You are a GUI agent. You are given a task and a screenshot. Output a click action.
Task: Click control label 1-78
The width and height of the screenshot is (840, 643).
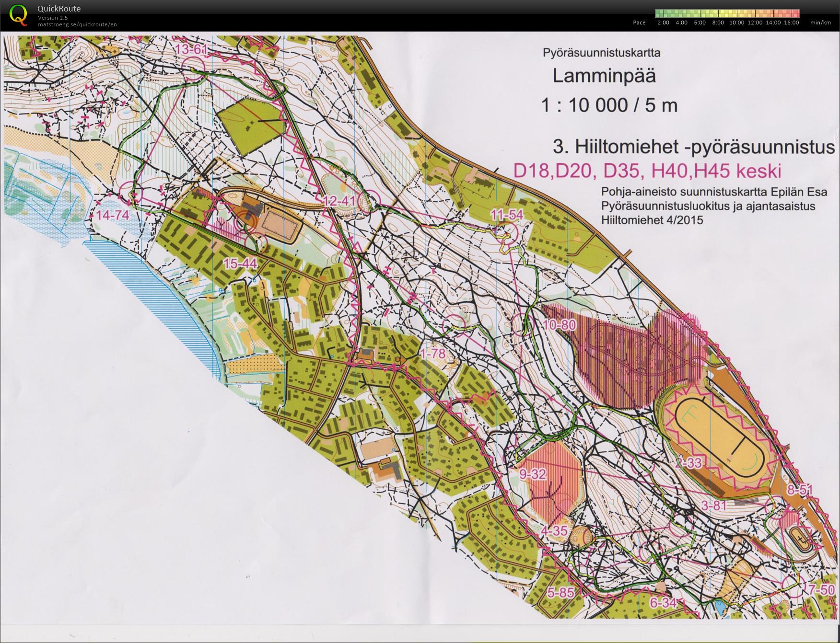(432, 354)
